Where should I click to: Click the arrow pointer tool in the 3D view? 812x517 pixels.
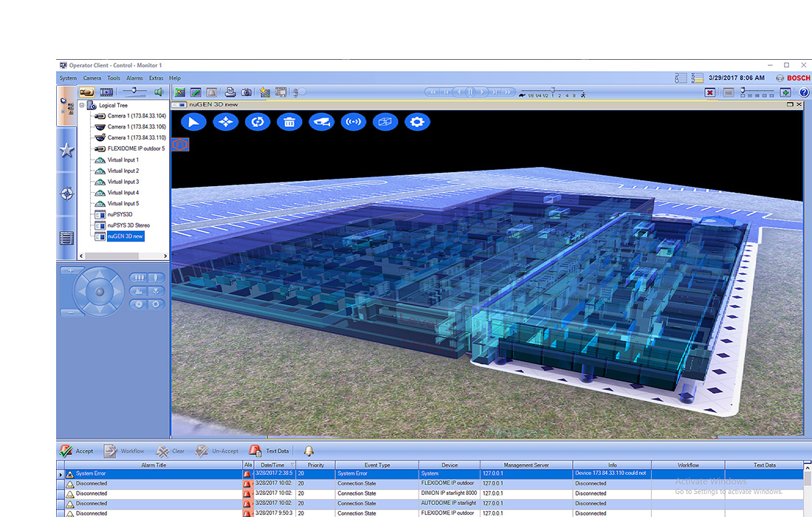[193, 123]
